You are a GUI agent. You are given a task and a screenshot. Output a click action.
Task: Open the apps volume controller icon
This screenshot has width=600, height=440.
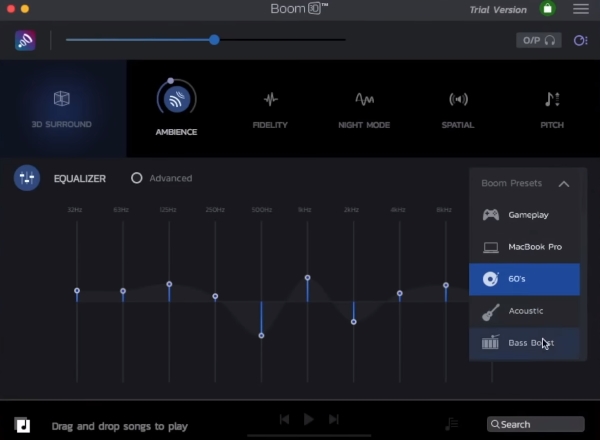click(580, 40)
